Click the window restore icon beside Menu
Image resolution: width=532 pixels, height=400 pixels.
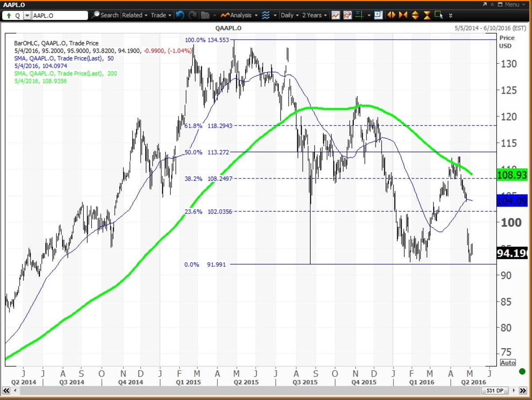coord(500,4)
